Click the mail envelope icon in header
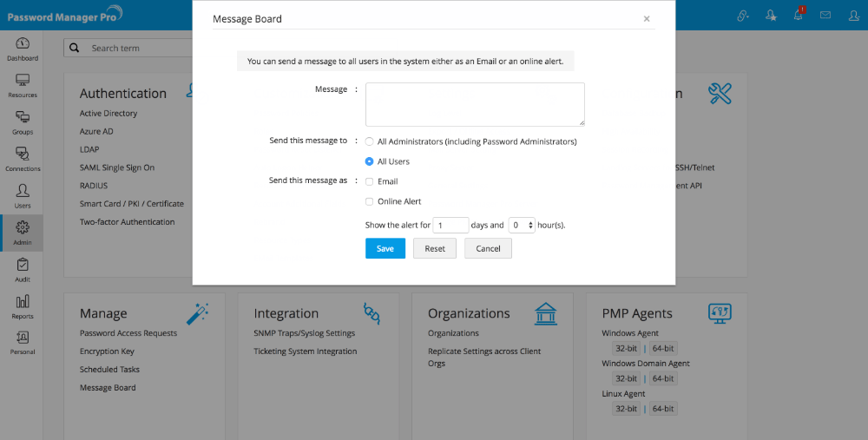This screenshot has width=868, height=440. click(825, 16)
